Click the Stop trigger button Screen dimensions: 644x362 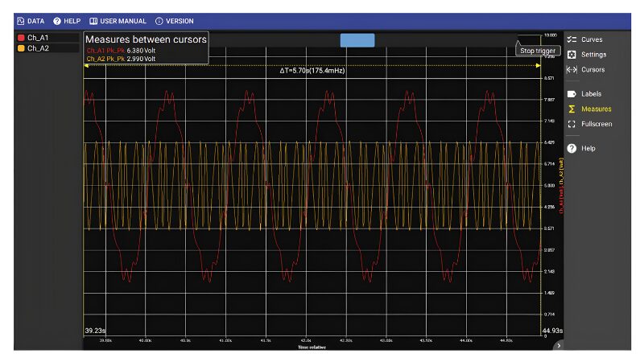[x=538, y=51]
